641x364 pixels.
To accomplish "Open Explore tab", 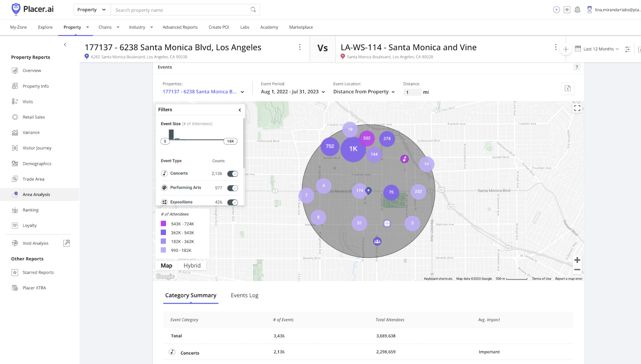I will 45,27.
